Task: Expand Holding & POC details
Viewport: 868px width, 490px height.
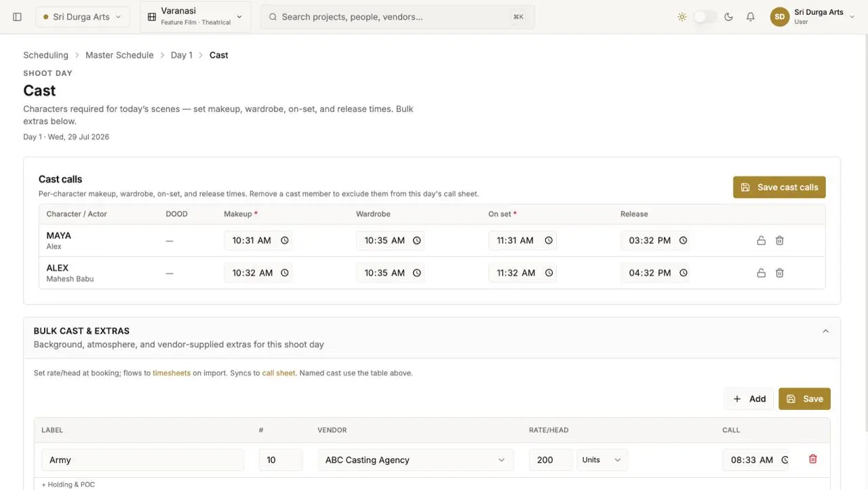Action: pyautogui.click(x=68, y=485)
